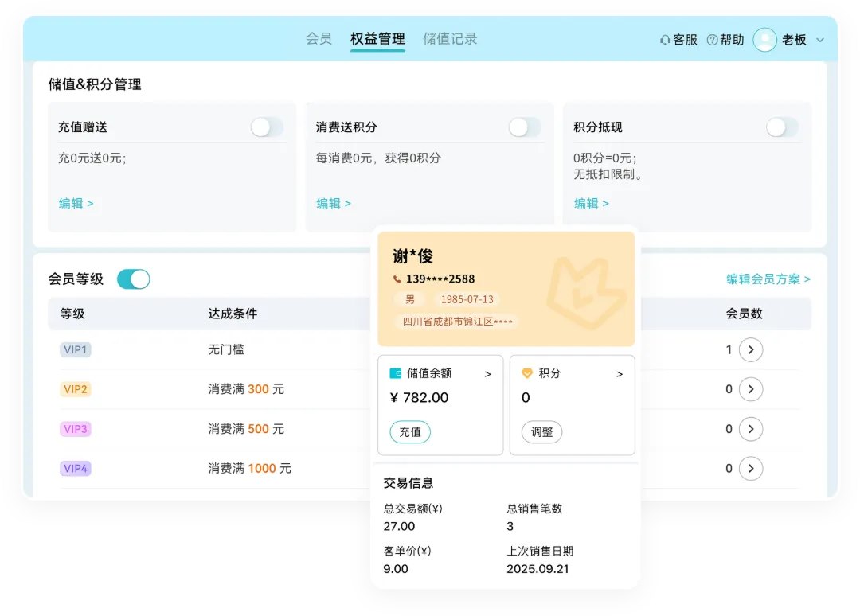Viewport: 860px width, 616px height.
Task: Click the member name 谢*俊
Action: pos(412,256)
